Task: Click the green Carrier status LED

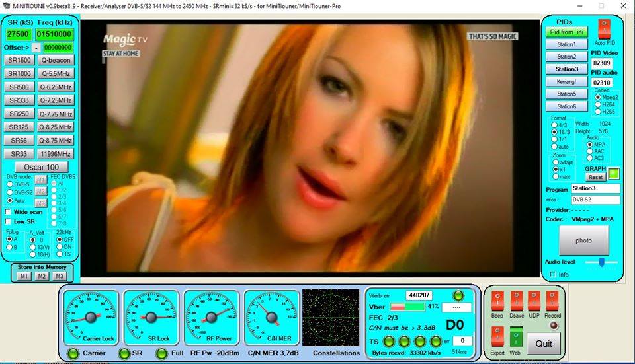Action: 73,353
